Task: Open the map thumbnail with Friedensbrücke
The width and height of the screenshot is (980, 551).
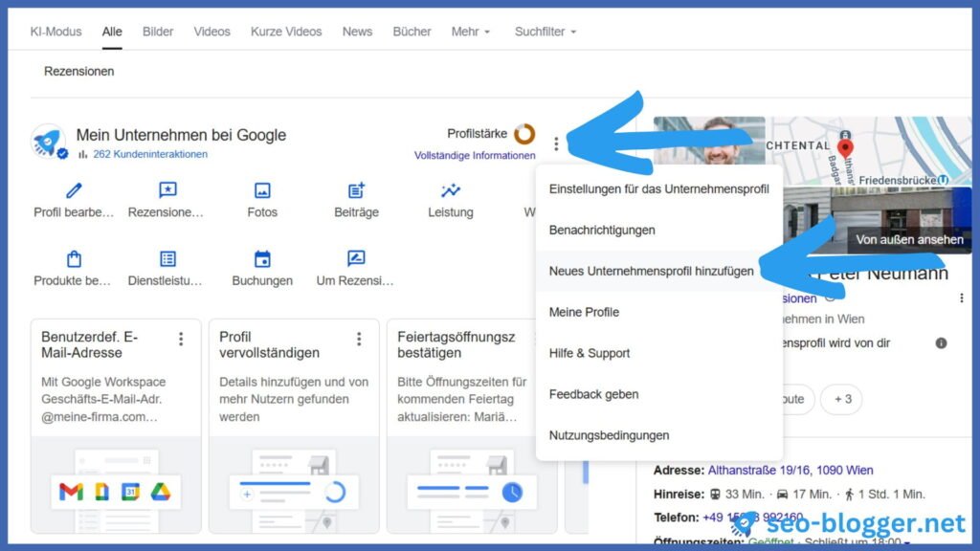Action: point(869,151)
